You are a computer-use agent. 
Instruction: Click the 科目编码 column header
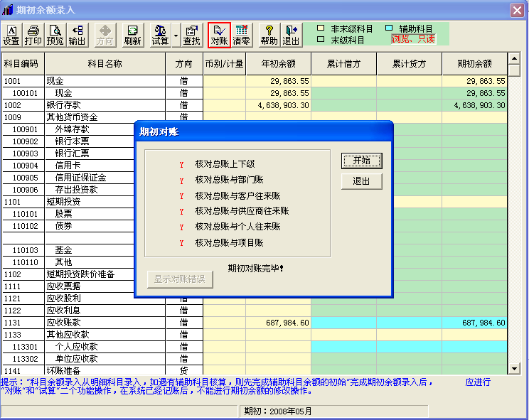(23, 64)
